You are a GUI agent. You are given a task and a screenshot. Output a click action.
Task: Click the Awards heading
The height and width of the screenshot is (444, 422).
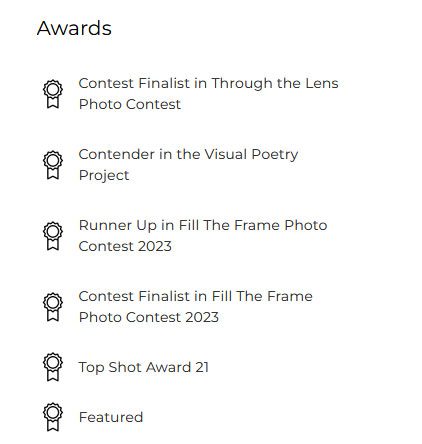pos(74,28)
